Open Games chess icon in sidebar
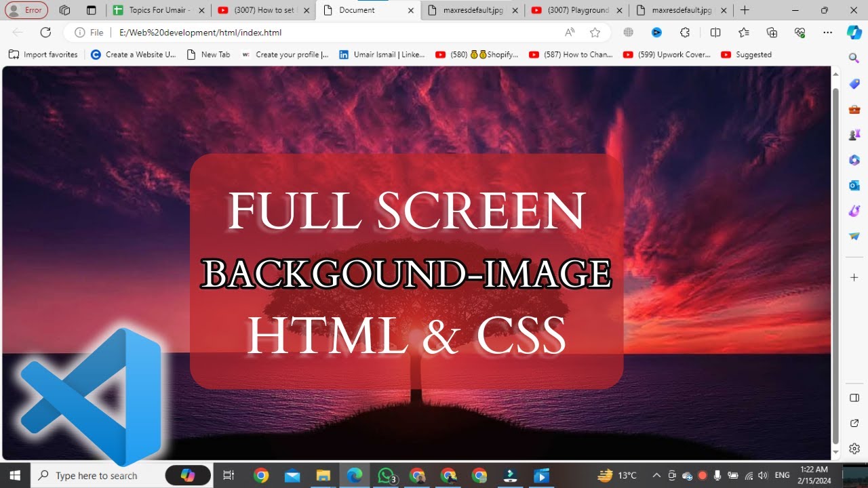Viewport: 868px width, 488px height. pyautogui.click(x=854, y=135)
